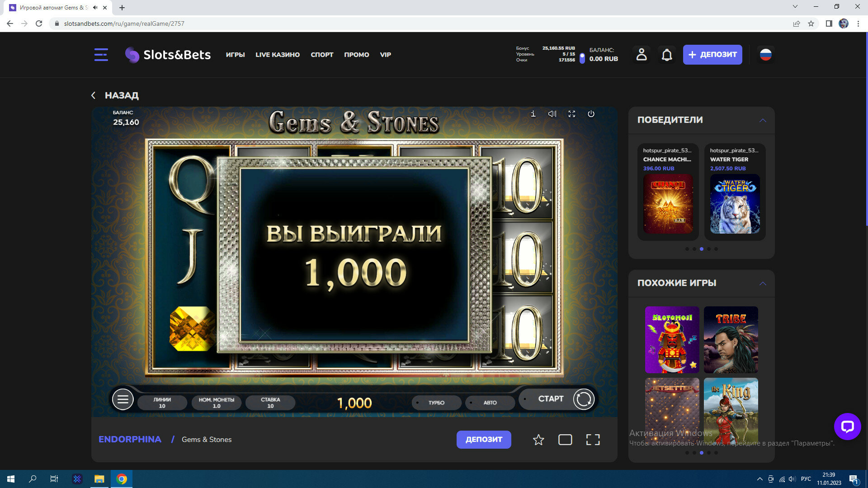Viewport: 868px width, 488px height.
Task: Open the game info icon
Action: 533,114
